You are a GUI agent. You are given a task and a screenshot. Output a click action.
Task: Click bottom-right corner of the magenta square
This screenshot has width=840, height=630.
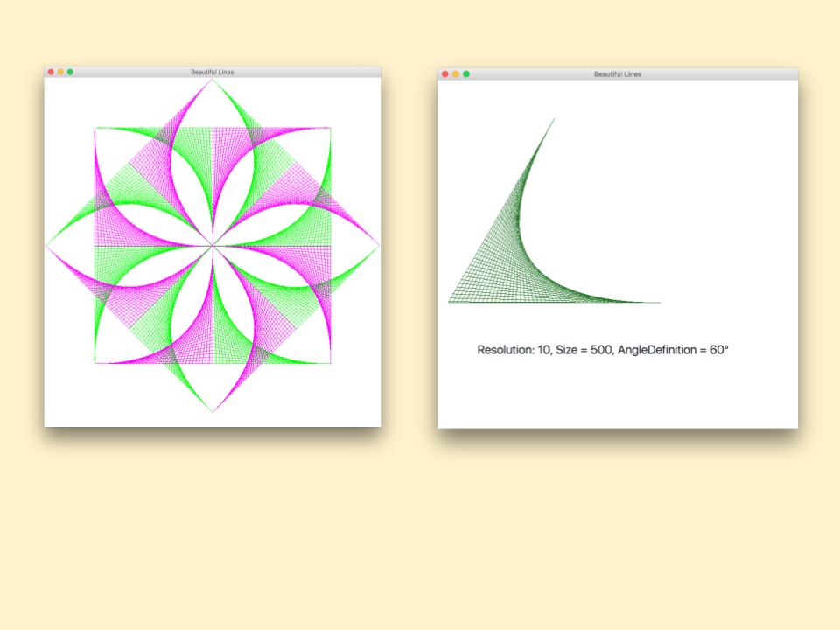[x=330, y=363]
